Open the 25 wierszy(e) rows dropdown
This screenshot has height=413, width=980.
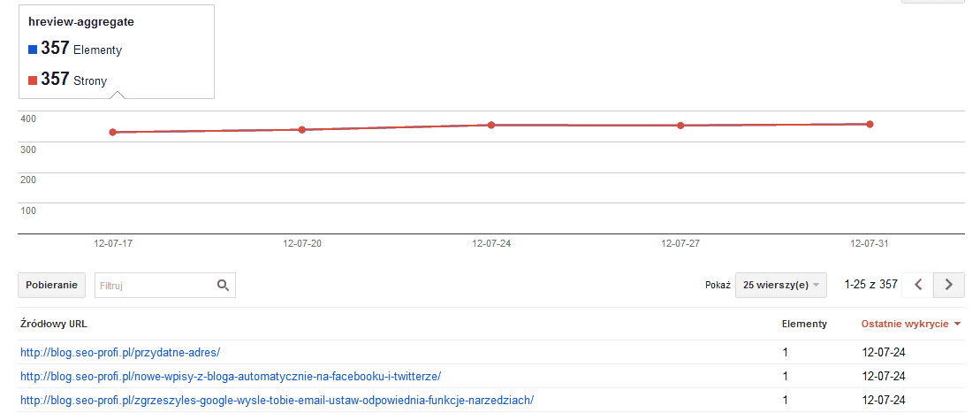pyautogui.click(x=781, y=285)
